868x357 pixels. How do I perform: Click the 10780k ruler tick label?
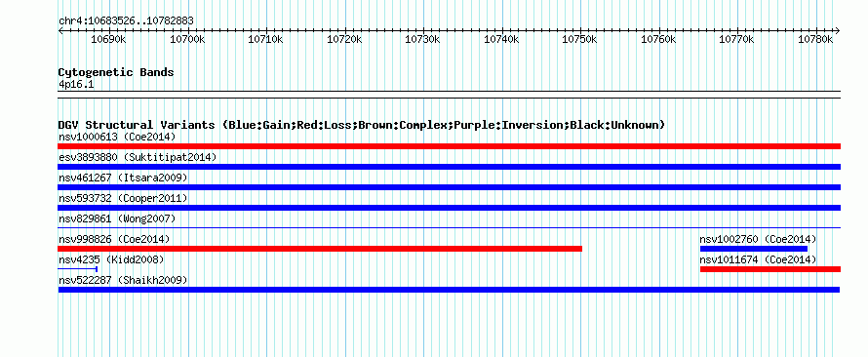[815, 40]
